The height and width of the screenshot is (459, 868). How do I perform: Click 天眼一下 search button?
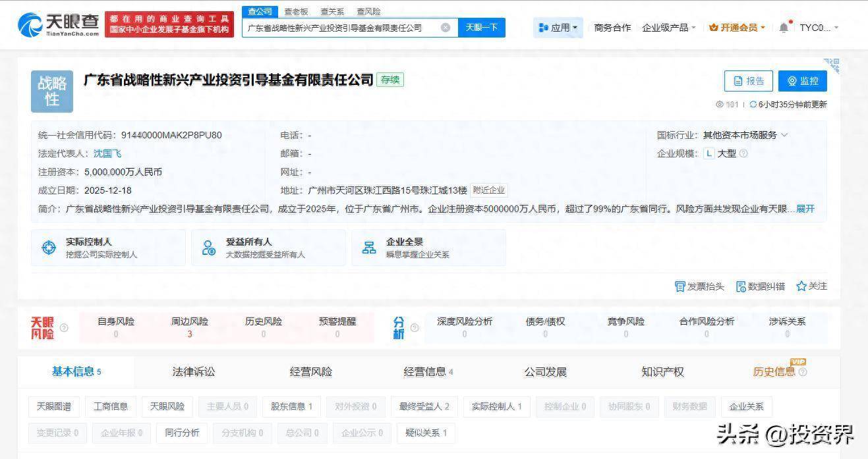pyautogui.click(x=481, y=28)
